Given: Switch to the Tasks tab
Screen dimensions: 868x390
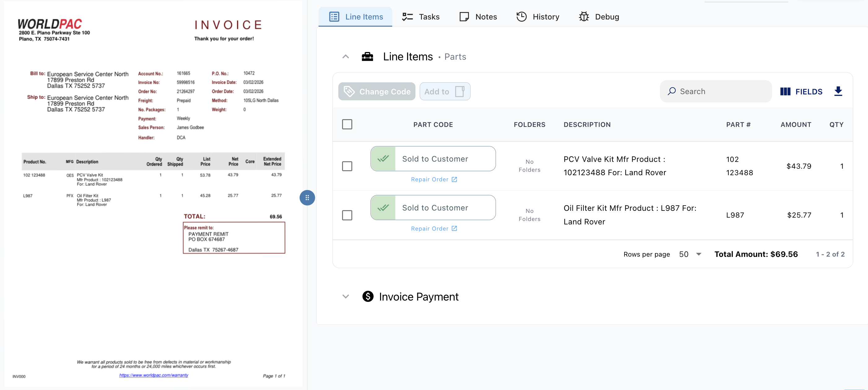Looking at the screenshot, I should click(421, 16).
